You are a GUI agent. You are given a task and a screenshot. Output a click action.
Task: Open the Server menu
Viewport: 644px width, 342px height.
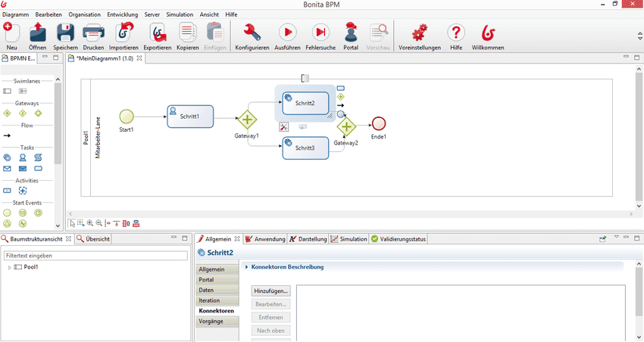point(152,14)
